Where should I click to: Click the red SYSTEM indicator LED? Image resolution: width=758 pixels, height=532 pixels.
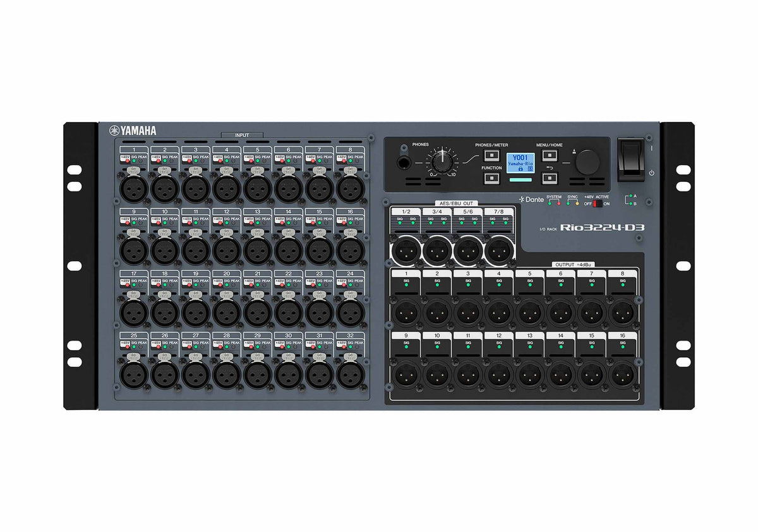[559, 203]
